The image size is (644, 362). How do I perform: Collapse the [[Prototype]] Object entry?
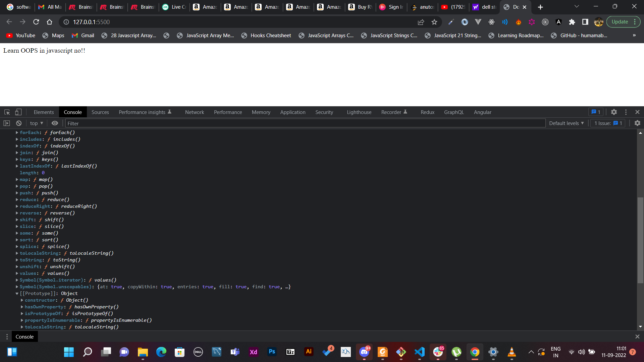click(17, 293)
